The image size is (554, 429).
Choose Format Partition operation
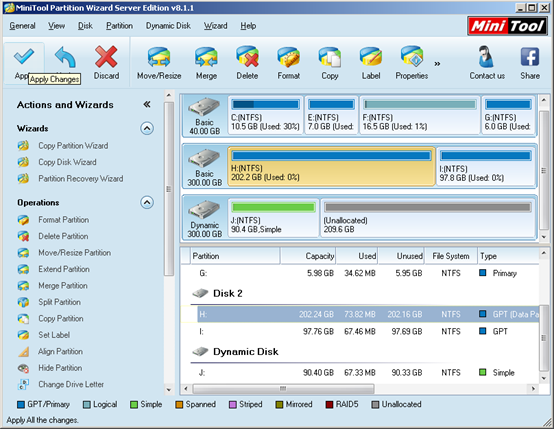coord(64,220)
